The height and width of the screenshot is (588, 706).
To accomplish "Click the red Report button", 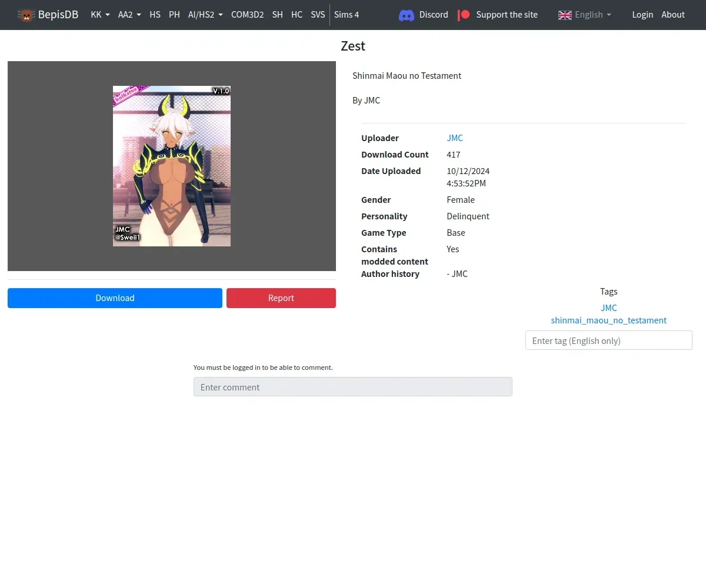I will pyautogui.click(x=281, y=298).
